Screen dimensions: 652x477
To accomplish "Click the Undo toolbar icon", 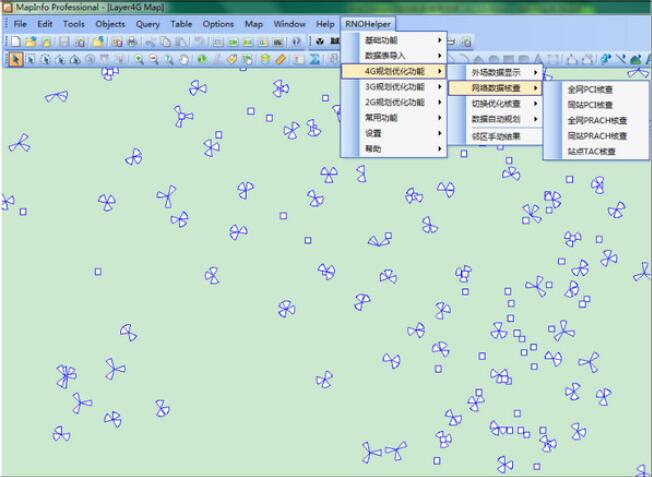I will pyautogui.click(x=199, y=42).
